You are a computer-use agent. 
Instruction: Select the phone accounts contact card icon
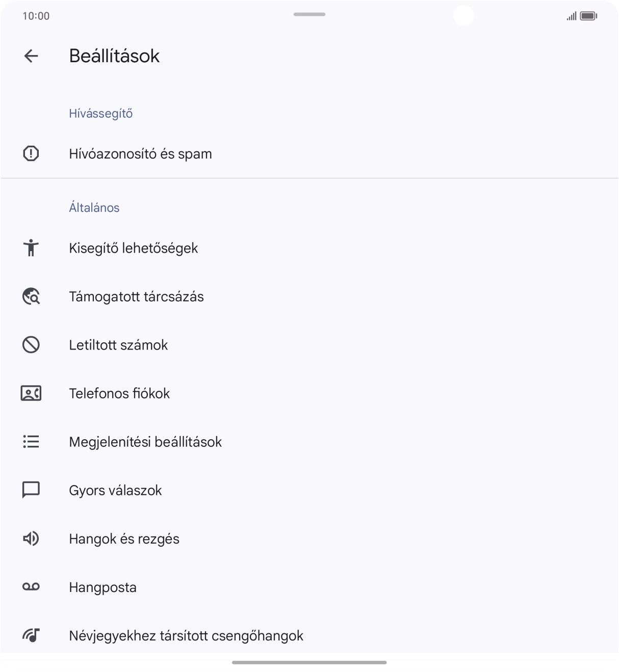coord(31,393)
